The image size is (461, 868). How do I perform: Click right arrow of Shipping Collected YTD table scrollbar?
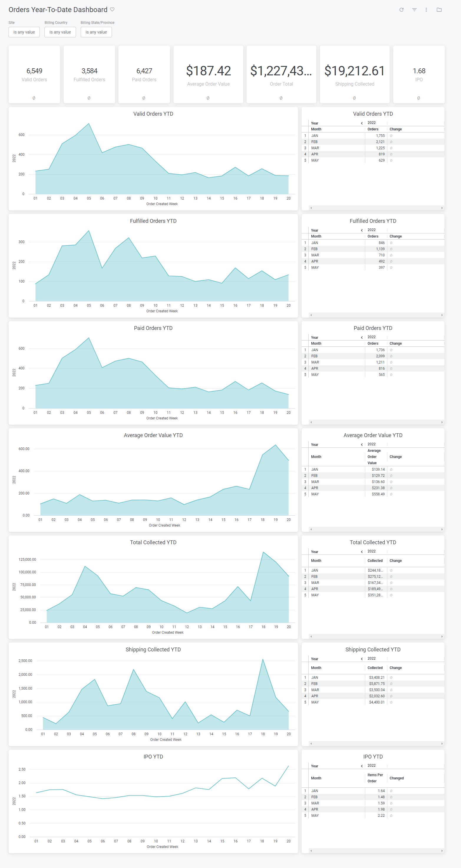[x=442, y=744]
